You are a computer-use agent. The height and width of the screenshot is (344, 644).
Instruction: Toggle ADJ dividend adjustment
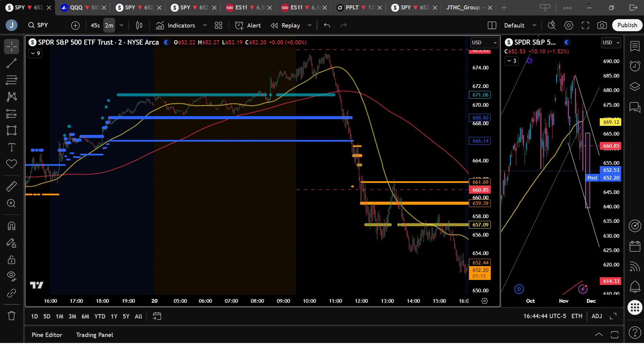click(x=597, y=316)
